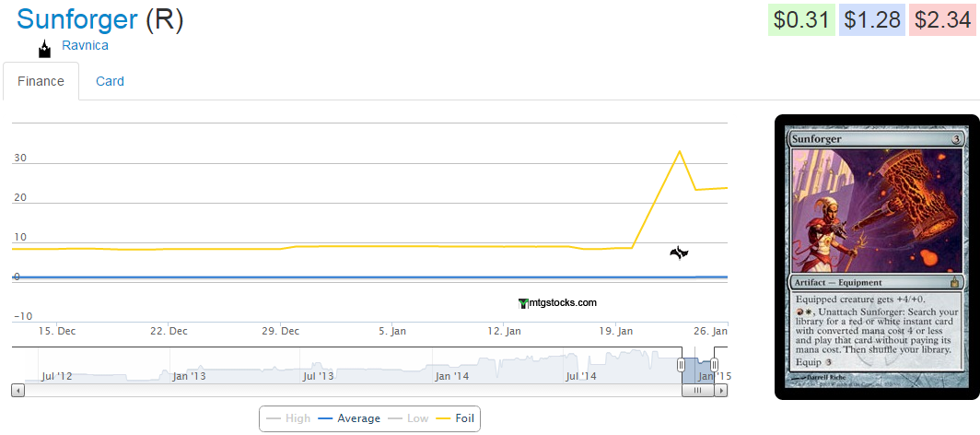
Task: Click the event marker icon on the chart
Action: (679, 253)
